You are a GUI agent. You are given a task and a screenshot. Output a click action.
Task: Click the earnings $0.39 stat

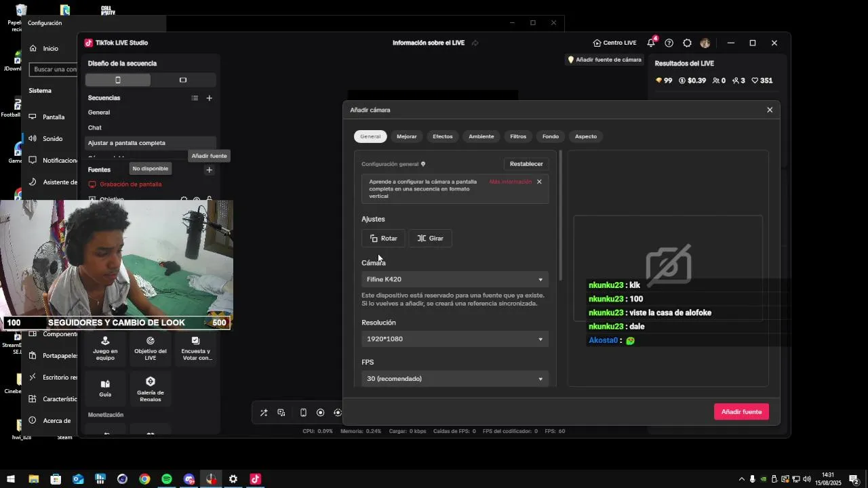point(692,81)
